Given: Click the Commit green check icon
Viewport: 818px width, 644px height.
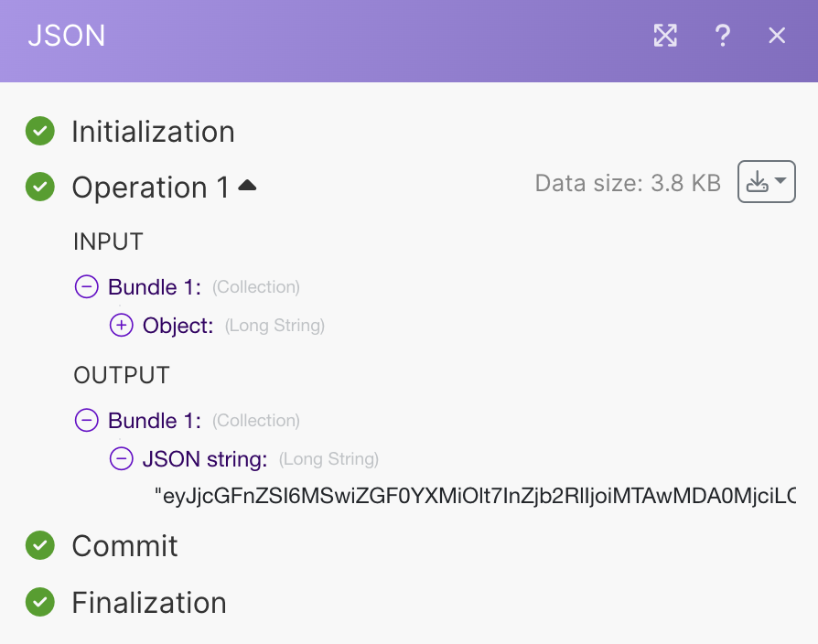Looking at the screenshot, I should (x=39, y=546).
